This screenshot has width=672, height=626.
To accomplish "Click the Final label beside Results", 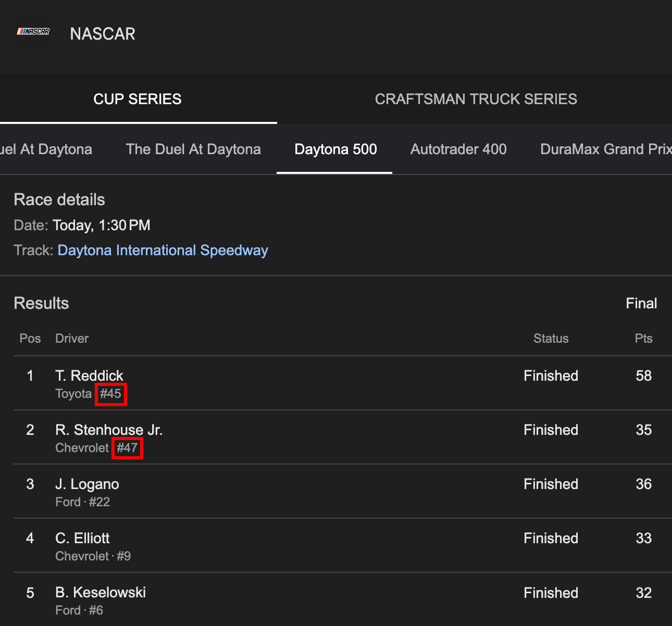I will [x=641, y=303].
